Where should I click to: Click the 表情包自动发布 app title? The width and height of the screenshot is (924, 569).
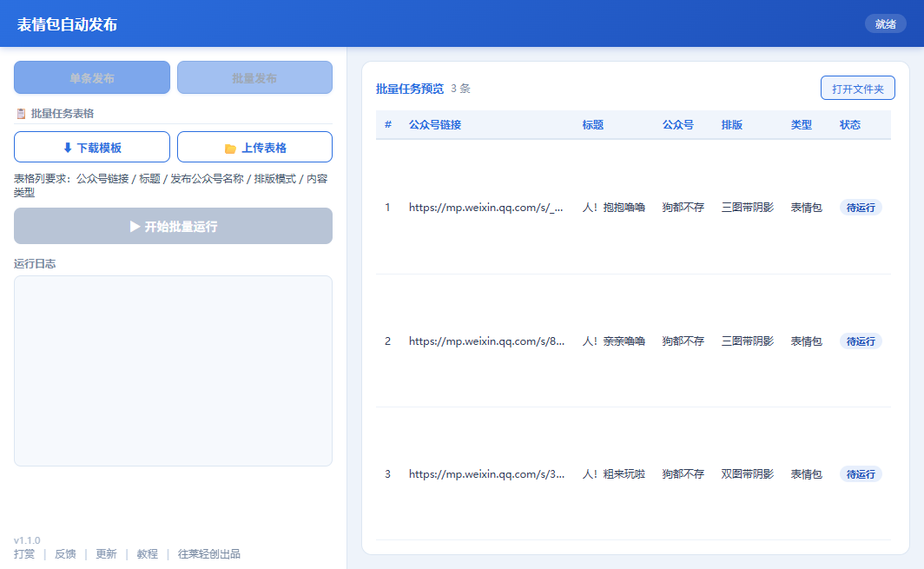tap(67, 24)
